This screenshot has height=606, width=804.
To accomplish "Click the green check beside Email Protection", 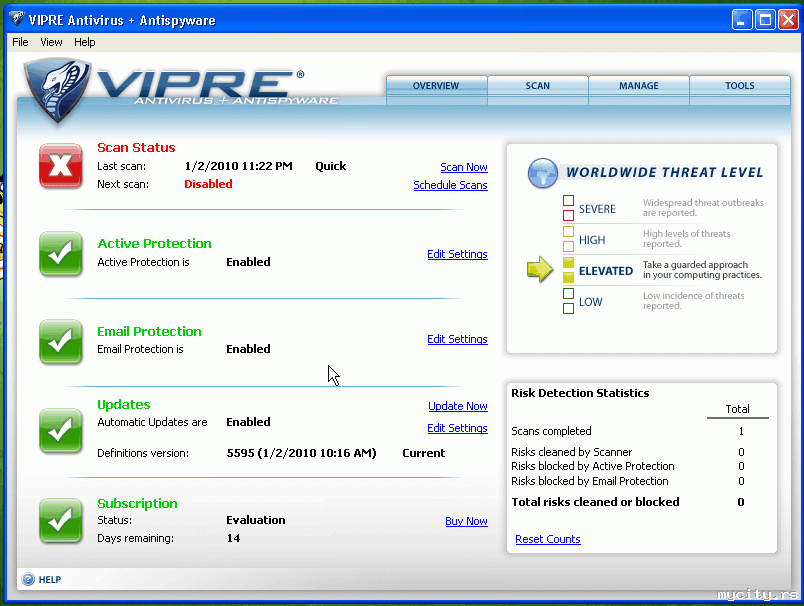I will 61,341.
